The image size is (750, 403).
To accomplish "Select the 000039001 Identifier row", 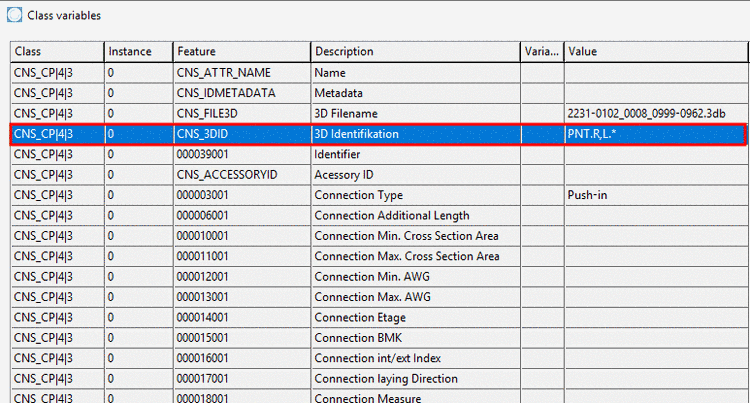I will [x=379, y=154].
